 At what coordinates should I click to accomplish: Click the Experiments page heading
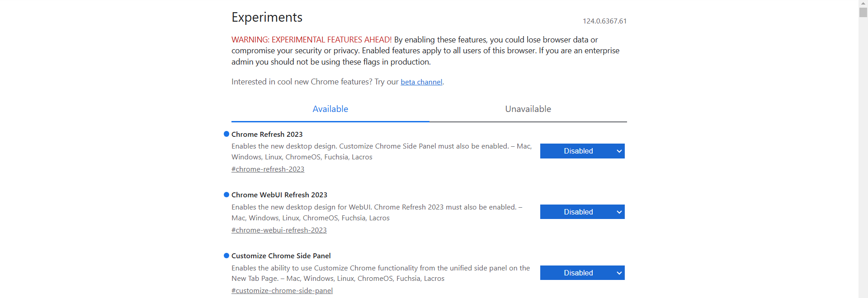267,18
